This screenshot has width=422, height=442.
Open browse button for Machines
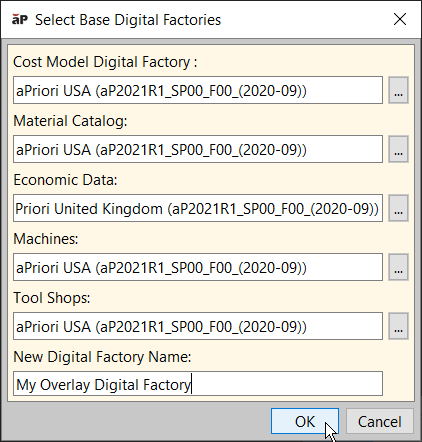(x=398, y=267)
